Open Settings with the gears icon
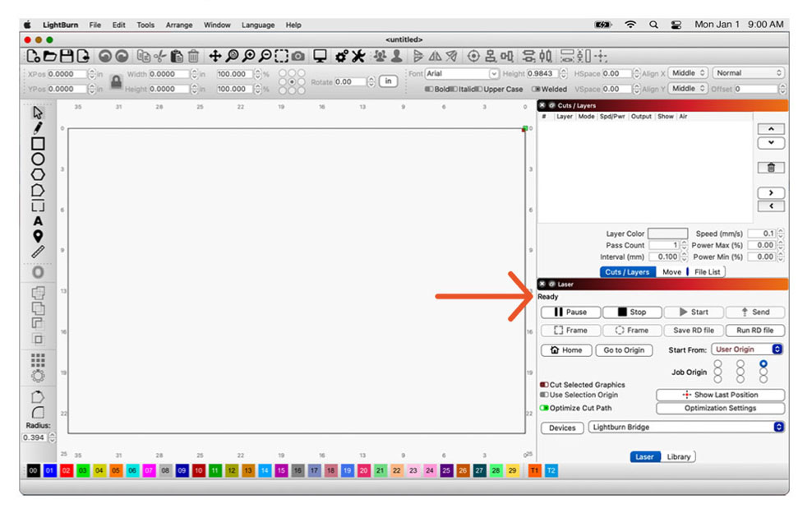The height and width of the screenshot is (518, 812). click(341, 56)
